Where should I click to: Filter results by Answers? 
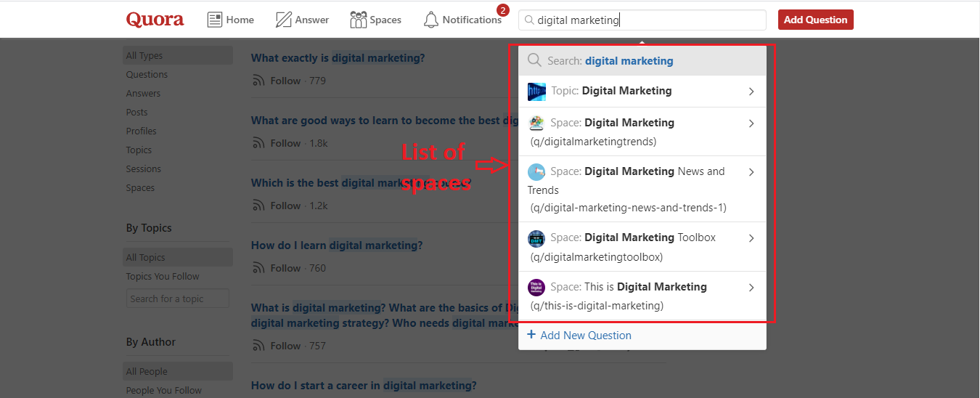click(x=143, y=93)
